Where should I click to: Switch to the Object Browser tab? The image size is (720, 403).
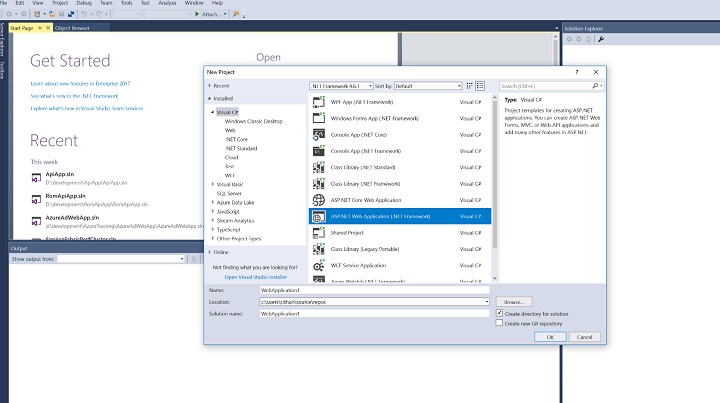pyautogui.click(x=72, y=28)
